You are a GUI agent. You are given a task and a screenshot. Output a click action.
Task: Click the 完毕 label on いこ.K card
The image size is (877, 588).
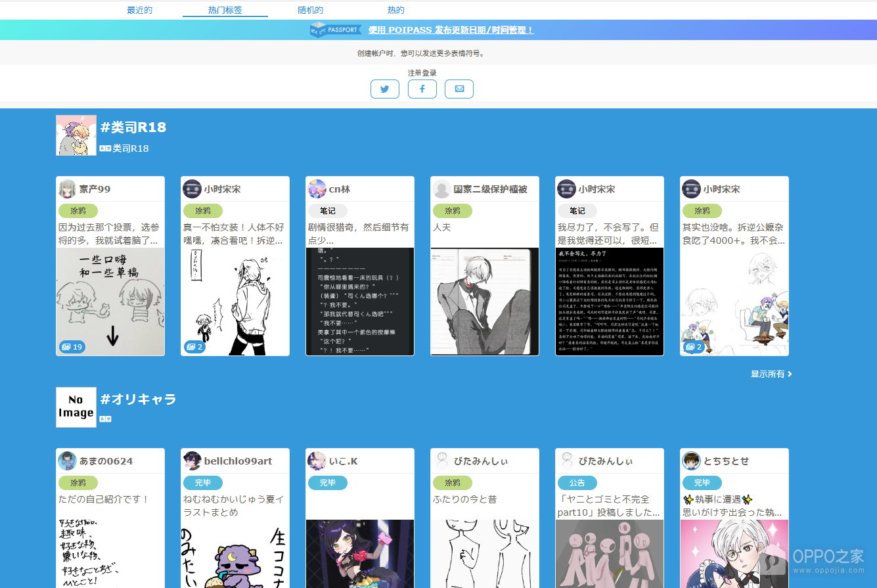(x=328, y=483)
